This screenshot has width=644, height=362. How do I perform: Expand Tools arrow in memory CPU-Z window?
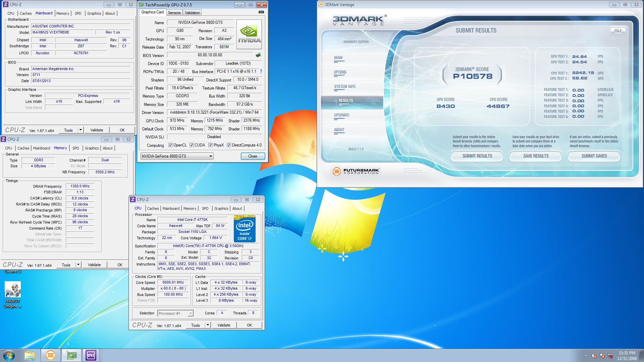(x=78, y=265)
